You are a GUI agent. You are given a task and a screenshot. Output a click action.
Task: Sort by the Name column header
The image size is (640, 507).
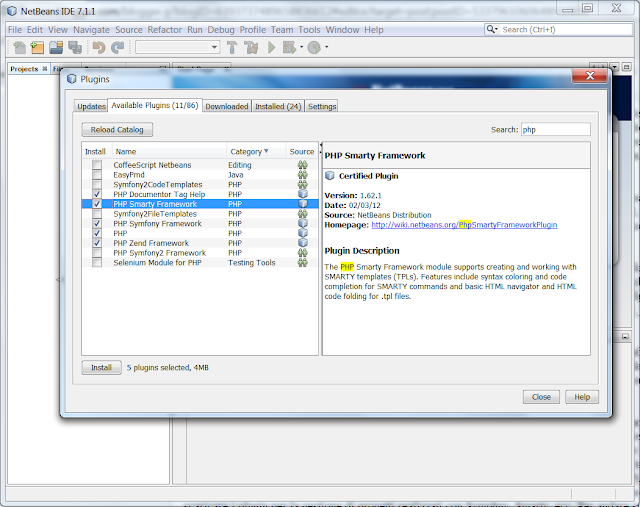[x=169, y=151]
